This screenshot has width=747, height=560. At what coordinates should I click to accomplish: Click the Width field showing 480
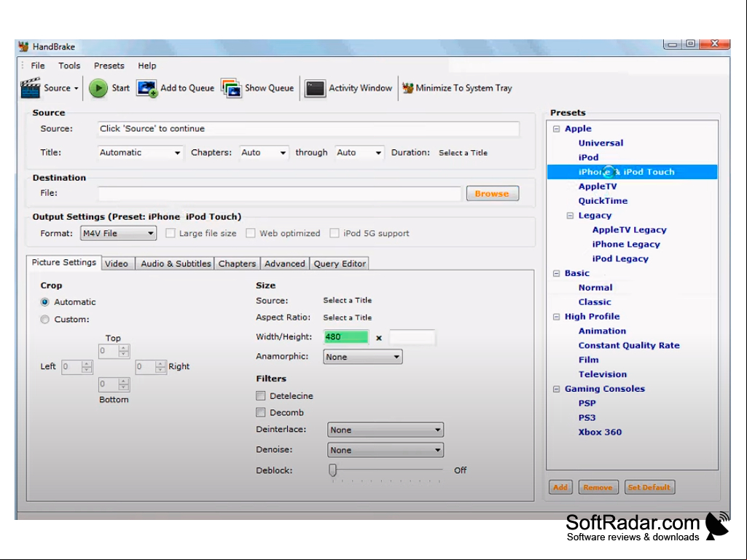[x=346, y=336]
